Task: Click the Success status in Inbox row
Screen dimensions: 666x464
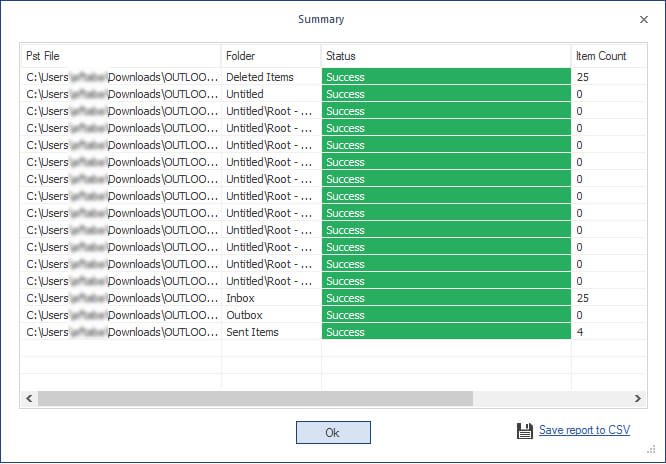Action: (x=446, y=298)
